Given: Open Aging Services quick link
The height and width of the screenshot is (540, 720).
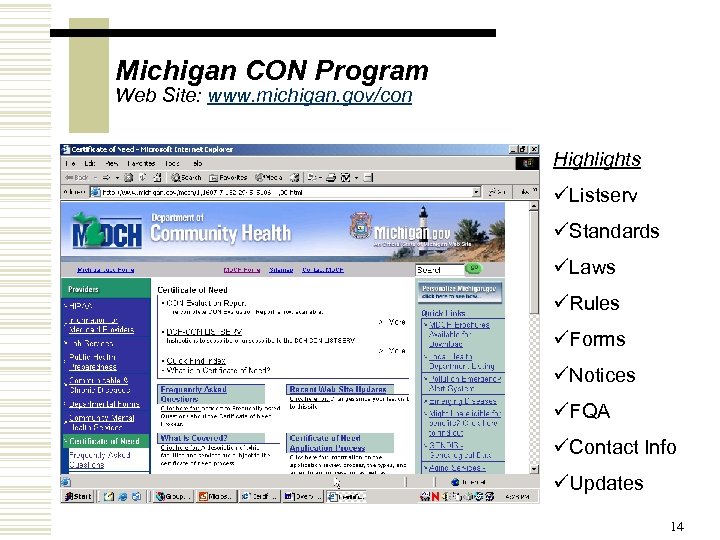Looking at the screenshot, I should click(x=456, y=467).
